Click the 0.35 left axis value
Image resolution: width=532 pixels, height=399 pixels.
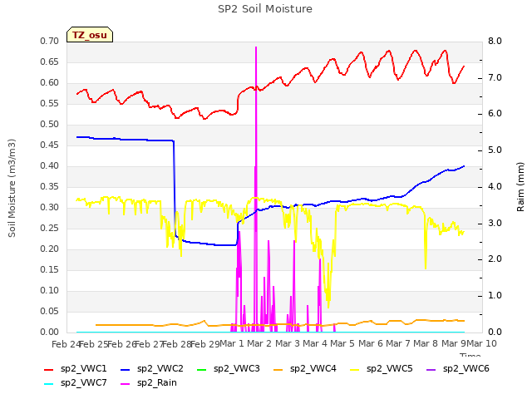tap(50, 186)
